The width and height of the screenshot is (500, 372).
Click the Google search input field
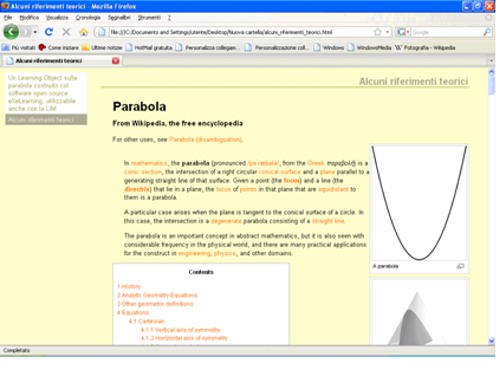coord(447,32)
